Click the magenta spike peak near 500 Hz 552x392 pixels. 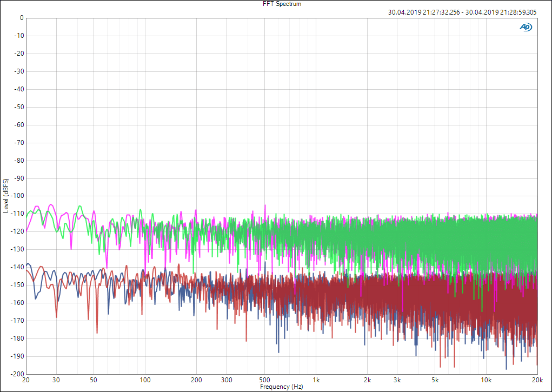pyautogui.click(x=265, y=205)
